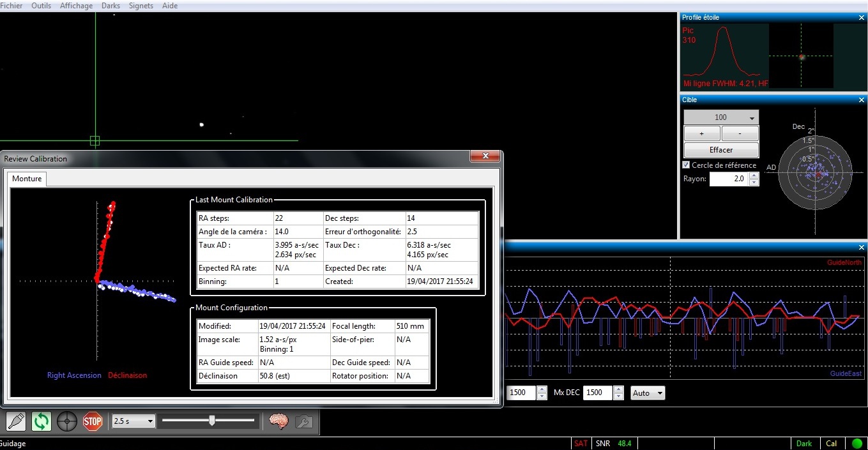Click the Mx DEC value field

point(597,393)
